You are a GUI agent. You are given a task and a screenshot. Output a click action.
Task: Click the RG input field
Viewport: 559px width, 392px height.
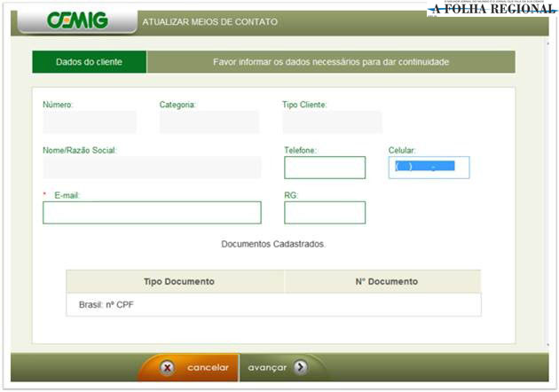[325, 213]
